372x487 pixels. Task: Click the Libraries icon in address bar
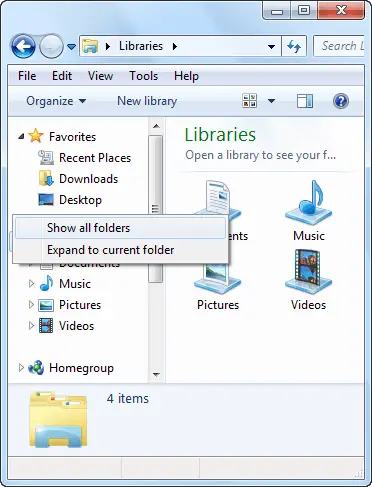coord(90,46)
